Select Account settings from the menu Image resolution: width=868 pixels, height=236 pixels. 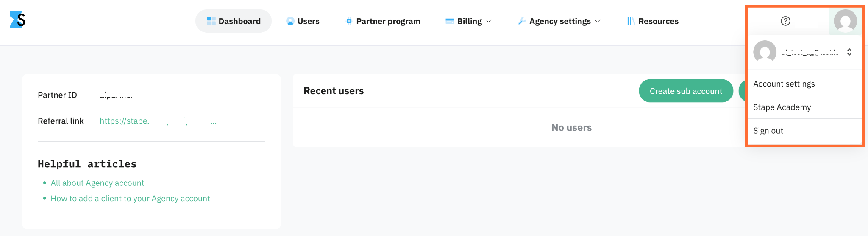(784, 84)
